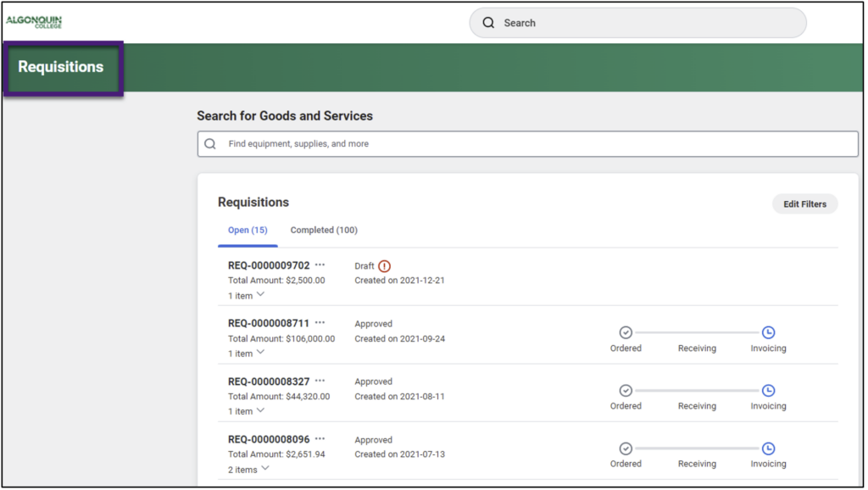Select the Open (15) tab
Image resolution: width=868 pixels, height=490 pixels.
(x=247, y=230)
